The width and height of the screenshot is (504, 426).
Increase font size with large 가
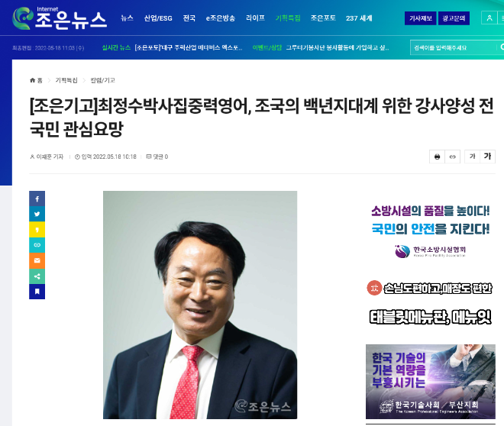[488, 157]
